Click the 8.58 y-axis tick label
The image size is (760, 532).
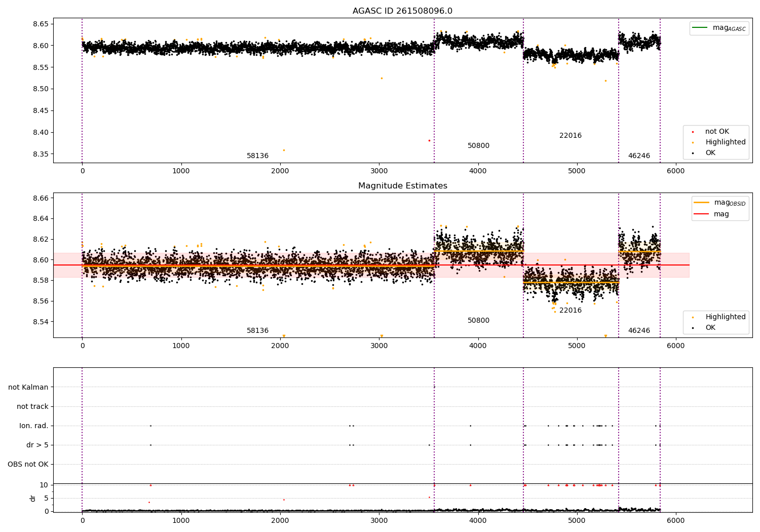pyautogui.click(x=41, y=281)
